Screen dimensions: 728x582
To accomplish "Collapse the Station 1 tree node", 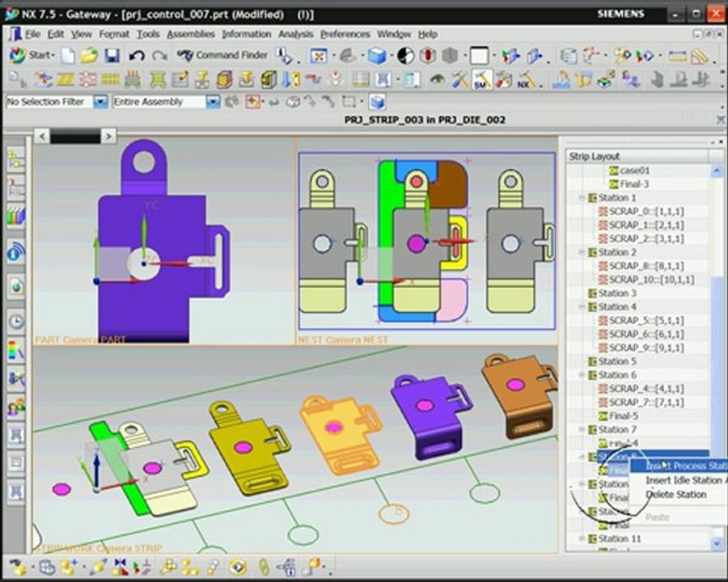I will pos(582,198).
